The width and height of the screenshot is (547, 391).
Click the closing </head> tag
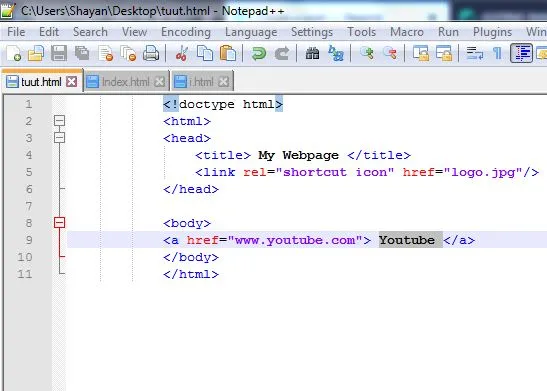point(191,189)
